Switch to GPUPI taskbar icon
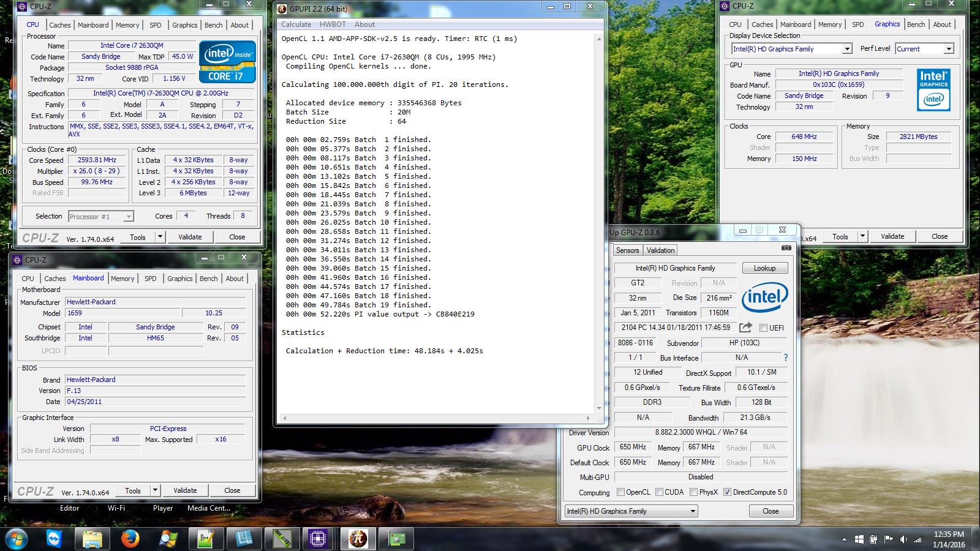980x551 pixels. pyautogui.click(x=358, y=539)
